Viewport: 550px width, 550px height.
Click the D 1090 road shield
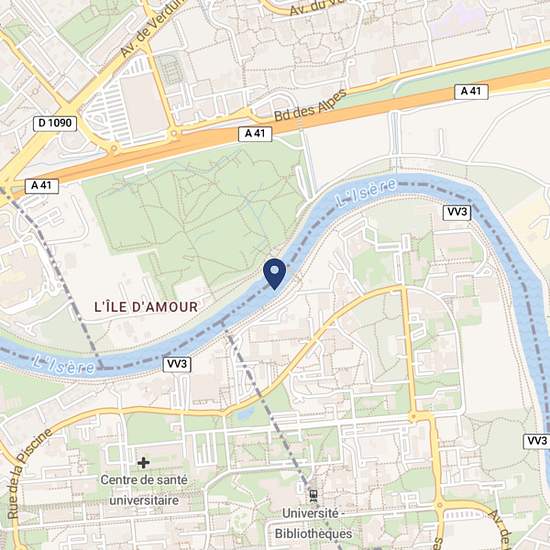coord(55,123)
